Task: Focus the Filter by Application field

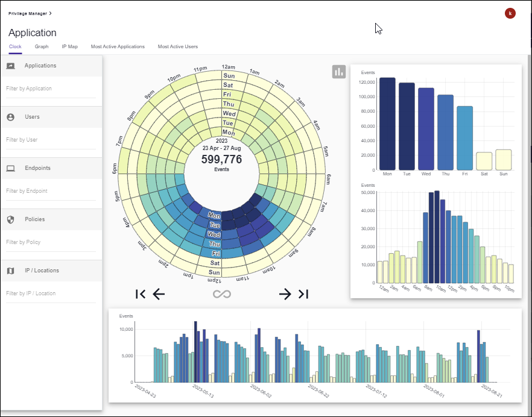Action: 51,89
